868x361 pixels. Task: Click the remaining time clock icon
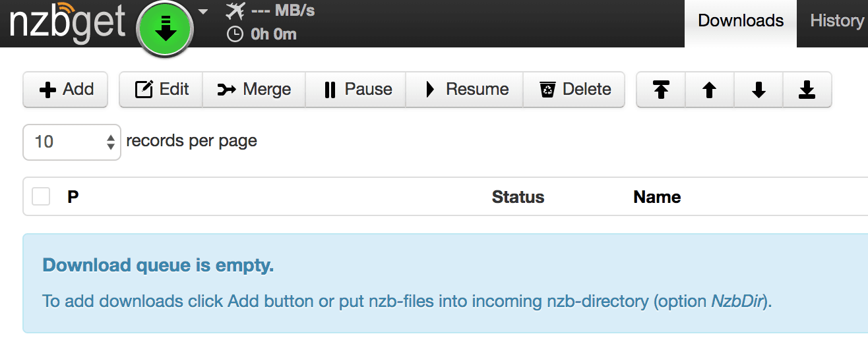tap(235, 34)
